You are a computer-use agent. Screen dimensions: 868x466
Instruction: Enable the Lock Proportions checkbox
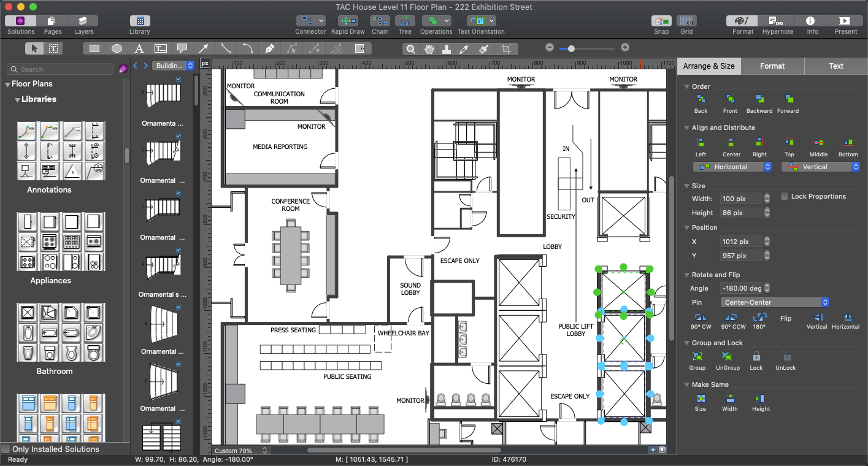[x=785, y=197]
